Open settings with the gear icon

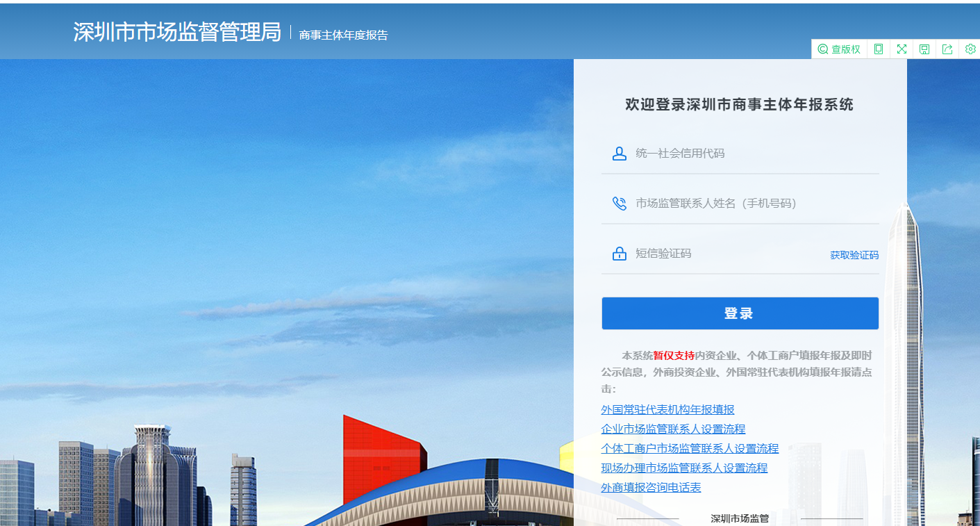(970, 49)
